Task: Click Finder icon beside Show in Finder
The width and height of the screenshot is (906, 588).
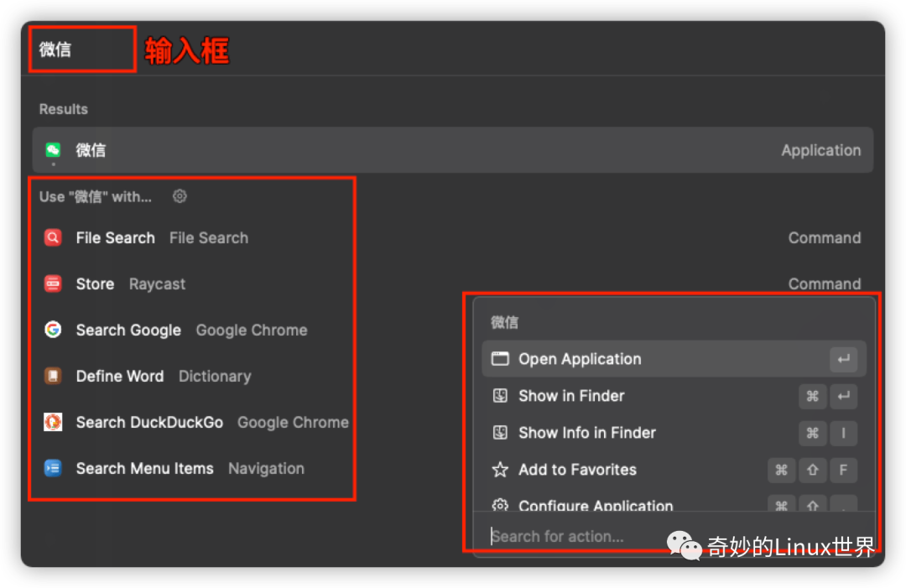Action: (x=500, y=396)
